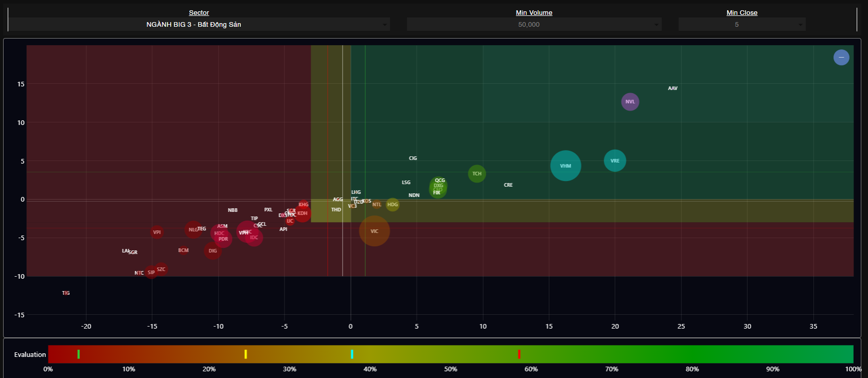This screenshot has width=868, height=378.
Task: Select the teal VRE bubble
Action: click(615, 161)
